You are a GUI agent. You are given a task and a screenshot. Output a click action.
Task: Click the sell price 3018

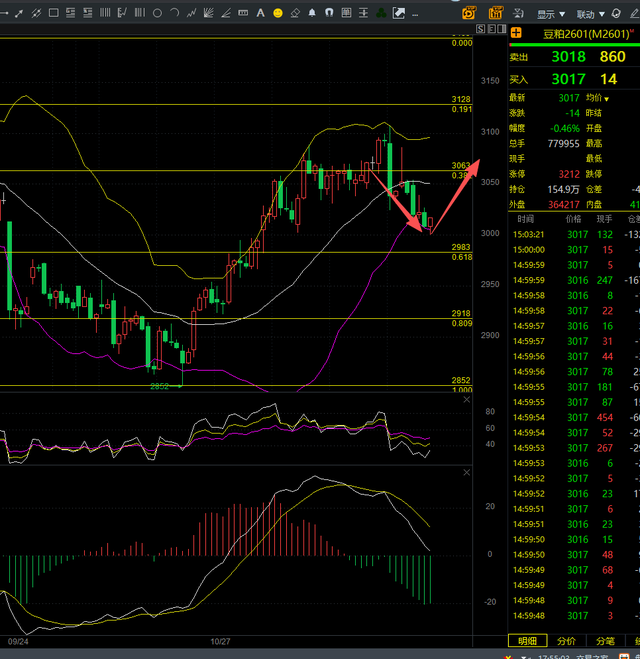(x=568, y=56)
